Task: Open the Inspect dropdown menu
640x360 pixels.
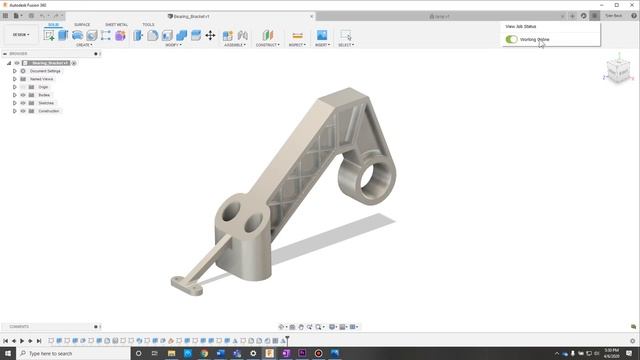Action: (x=297, y=45)
